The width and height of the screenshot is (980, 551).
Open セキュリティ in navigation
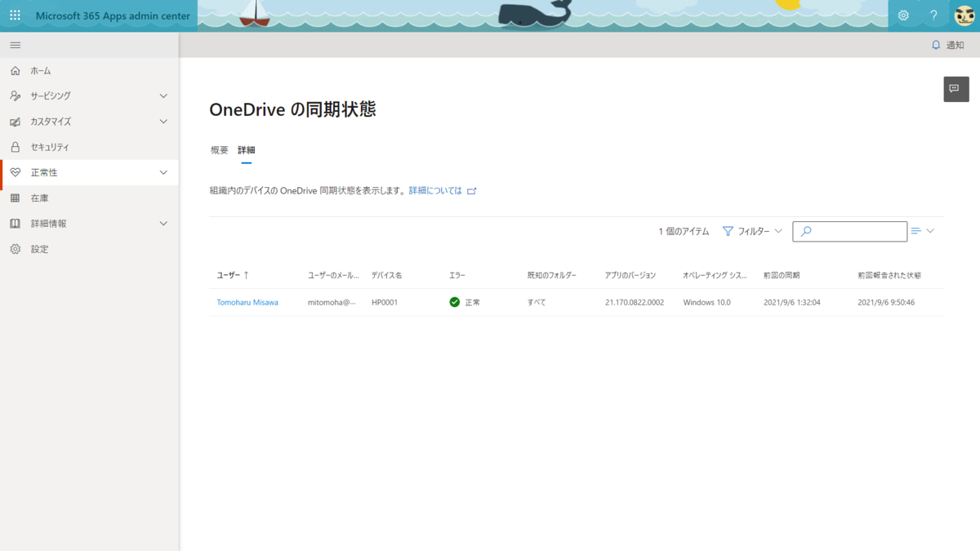[50, 147]
